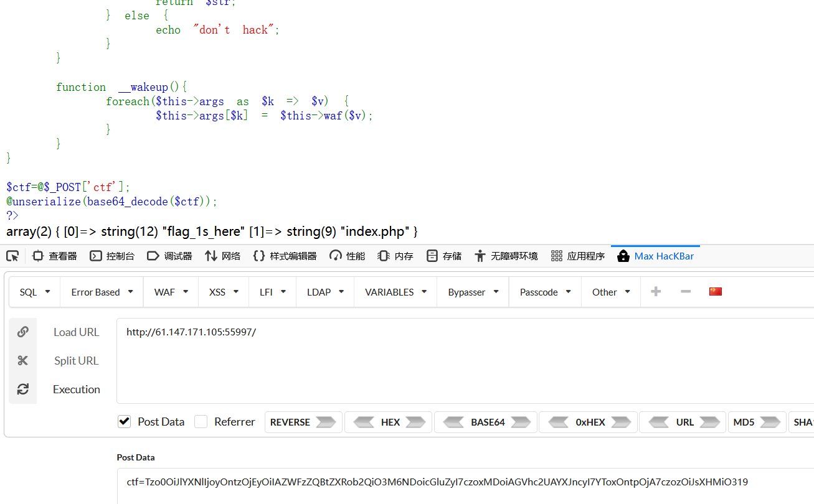Expand the LDAP dropdown
The width and height of the screenshot is (814, 504).
325,292
